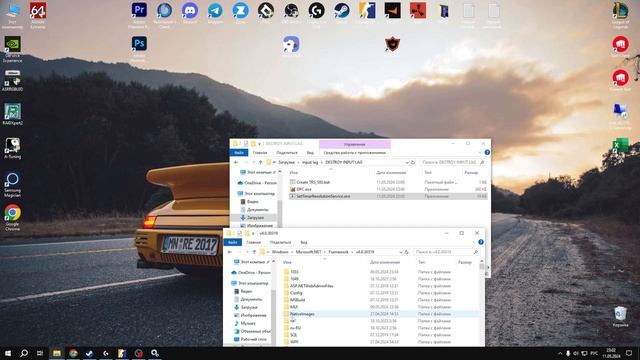
Task: Select SetTimerResolutionService.exe file
Action: click(x=323, y=196)
